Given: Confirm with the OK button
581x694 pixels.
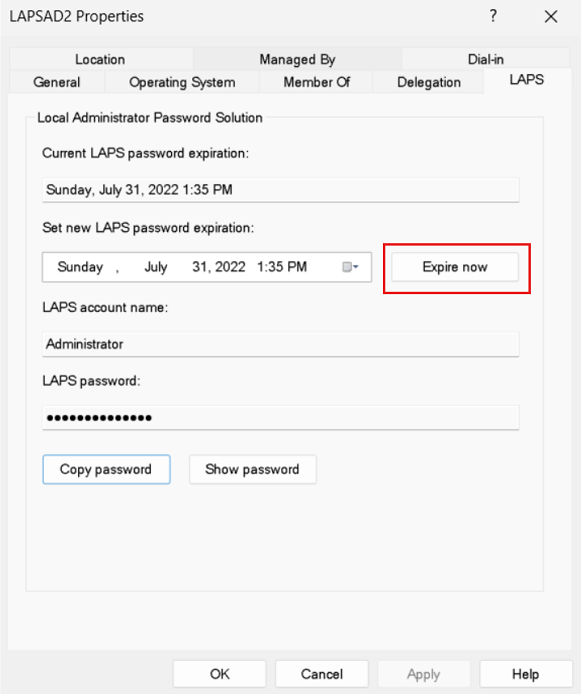Looking at the screenshot, I should click(x=219, y=674).
